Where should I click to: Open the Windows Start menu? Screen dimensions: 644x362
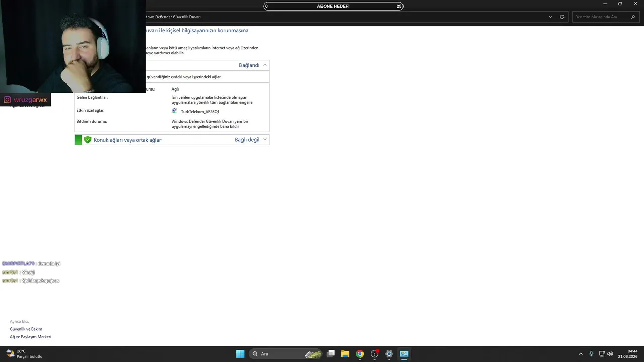[x=240, y=354]
